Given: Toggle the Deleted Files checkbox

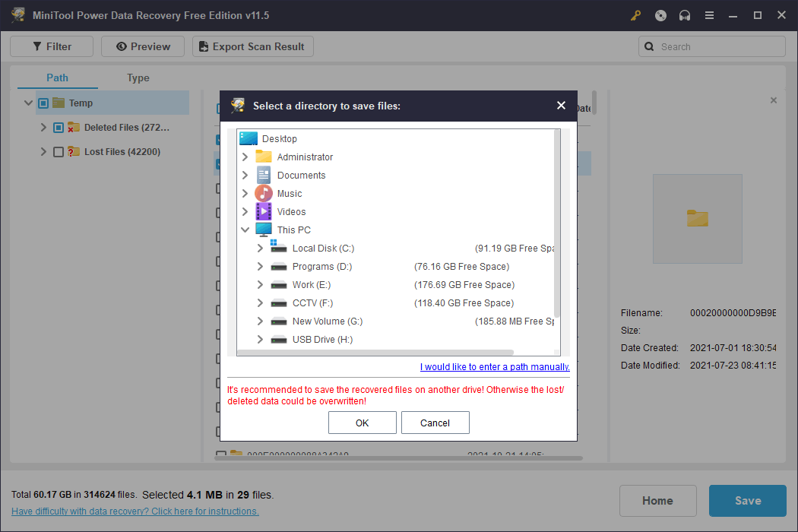Looking at the screenshot, I should [x=59, y=127].
